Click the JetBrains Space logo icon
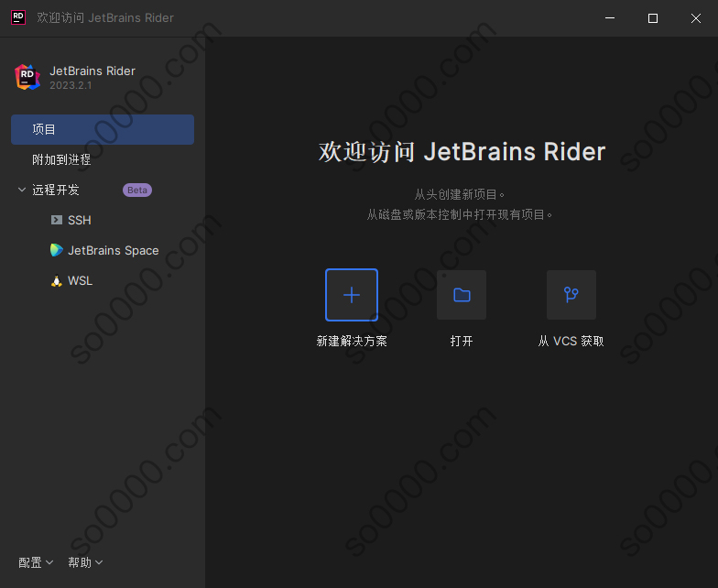Image resolution: width=718 pixels, height=588 pixels. pos(57,250)
